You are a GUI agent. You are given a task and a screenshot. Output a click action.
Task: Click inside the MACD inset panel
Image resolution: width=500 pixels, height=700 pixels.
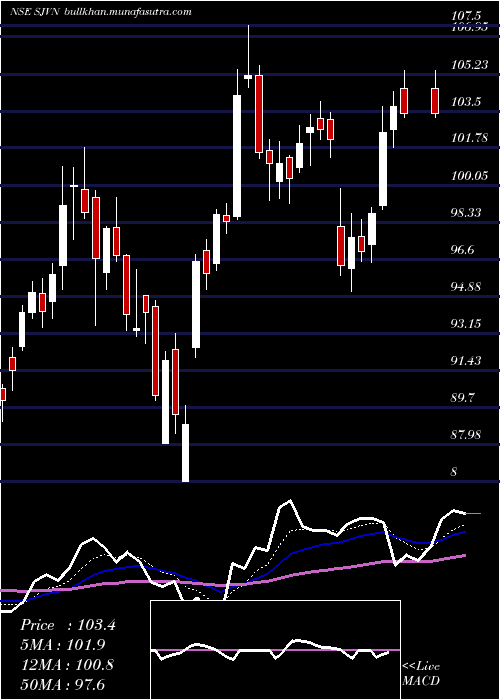tap(275, 650)
